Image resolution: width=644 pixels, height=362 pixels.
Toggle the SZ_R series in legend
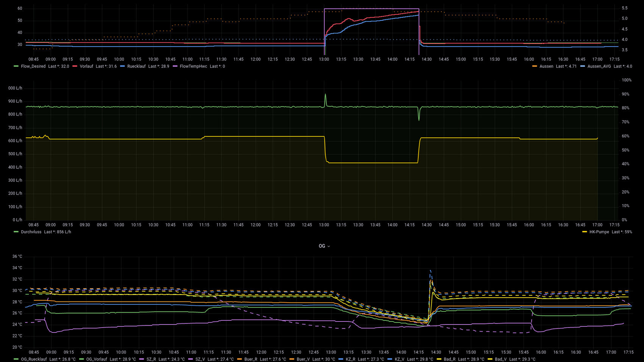[x=151, y=359]
